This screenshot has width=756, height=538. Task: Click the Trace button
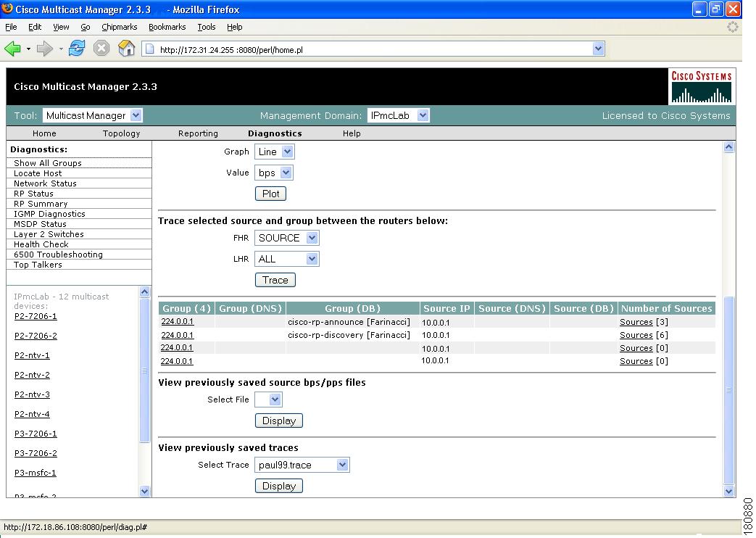coord(275,281)
